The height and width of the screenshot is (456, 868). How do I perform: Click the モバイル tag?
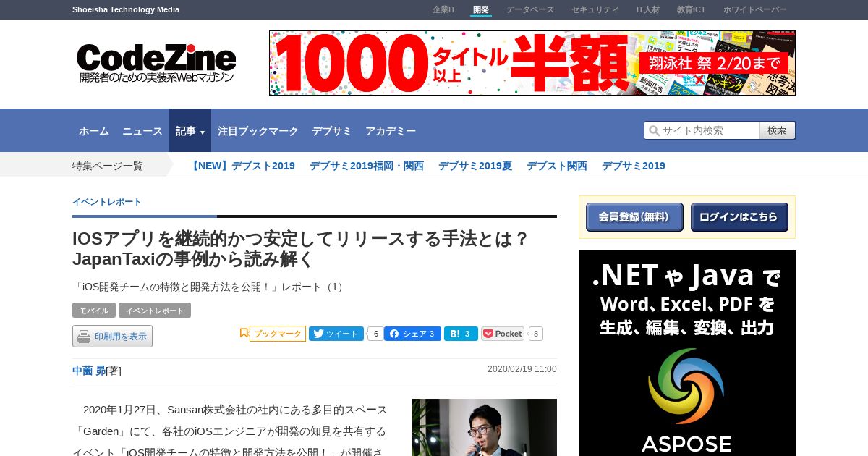coord(94,311)
